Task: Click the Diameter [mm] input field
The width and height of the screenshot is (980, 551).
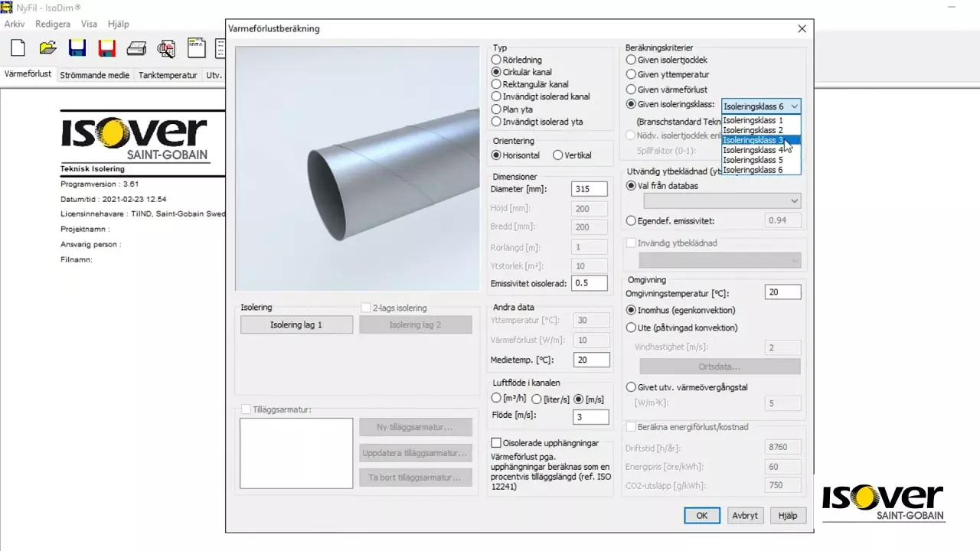Action: [590, 189]
